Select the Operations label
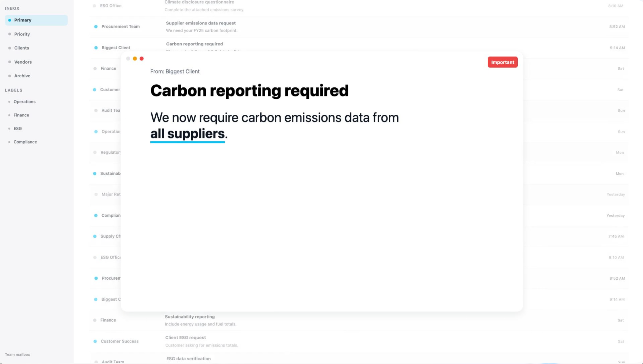 [x=24, y=102]
